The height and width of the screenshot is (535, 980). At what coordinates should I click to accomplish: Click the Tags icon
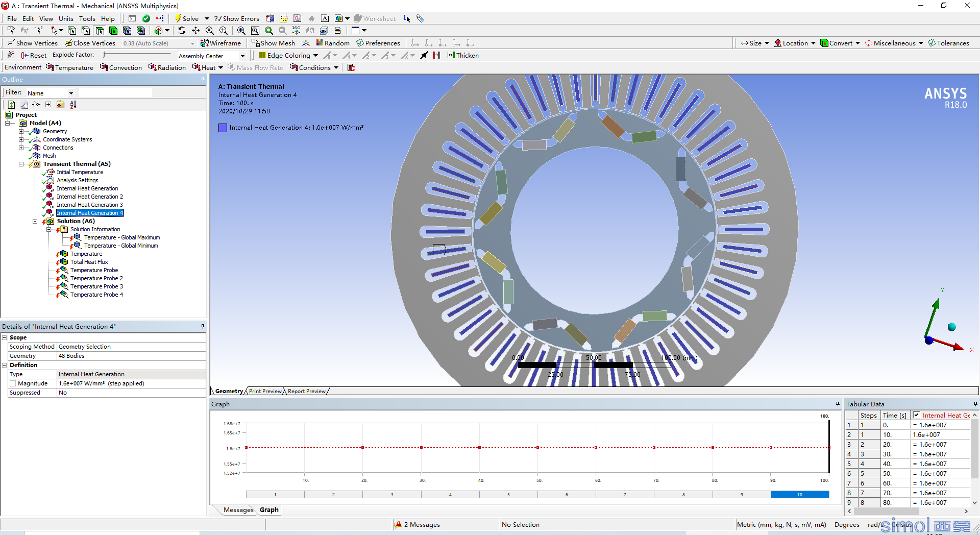(420, 18)
